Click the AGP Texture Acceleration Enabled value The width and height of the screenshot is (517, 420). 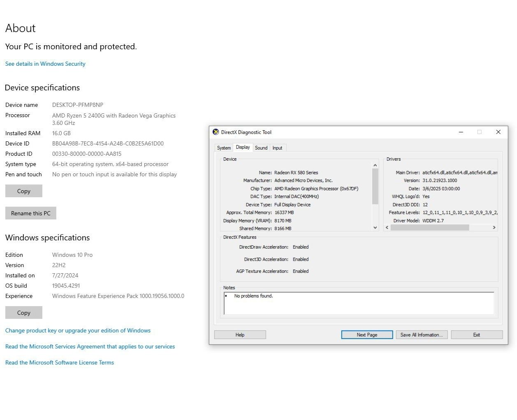coord(301,271)
